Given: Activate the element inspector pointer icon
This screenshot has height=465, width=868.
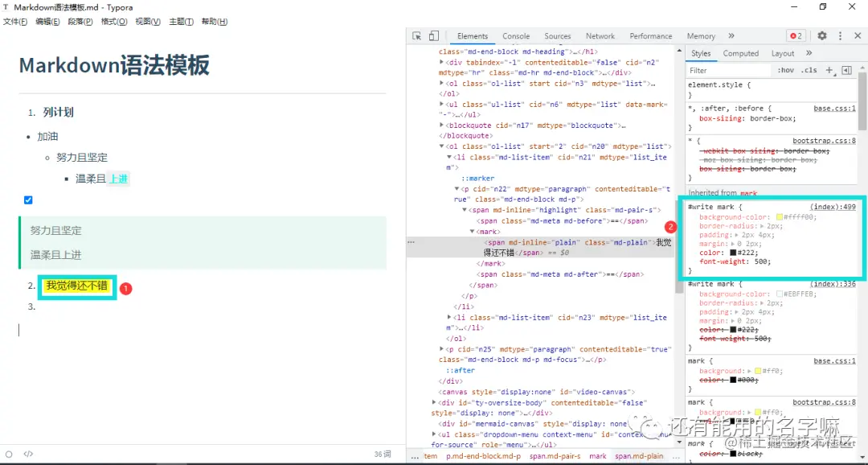Looking at the screenshot, I should [417, 36].
